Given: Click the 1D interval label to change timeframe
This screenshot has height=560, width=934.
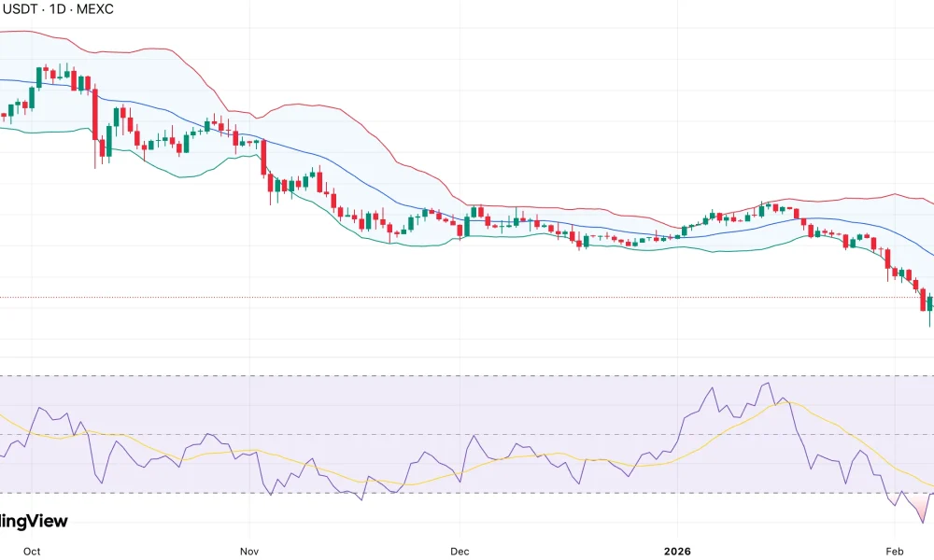Looking at the screenshot, I should (56, 9).
